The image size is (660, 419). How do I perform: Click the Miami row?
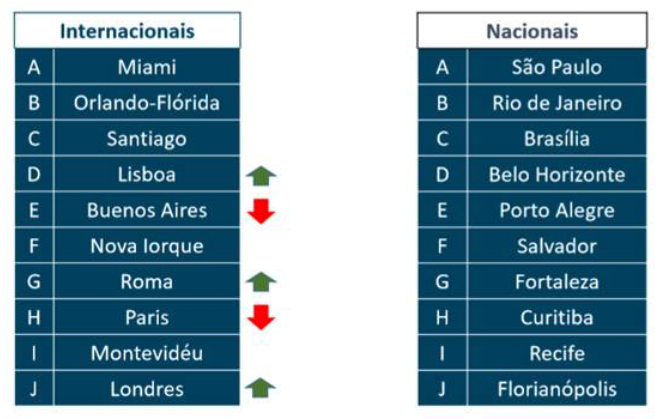point(127,67)
